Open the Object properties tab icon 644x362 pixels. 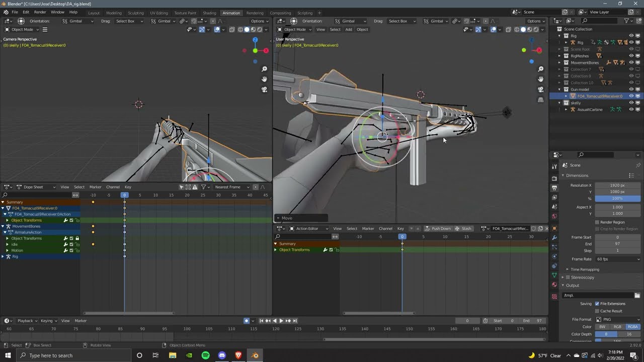[554, 228]
